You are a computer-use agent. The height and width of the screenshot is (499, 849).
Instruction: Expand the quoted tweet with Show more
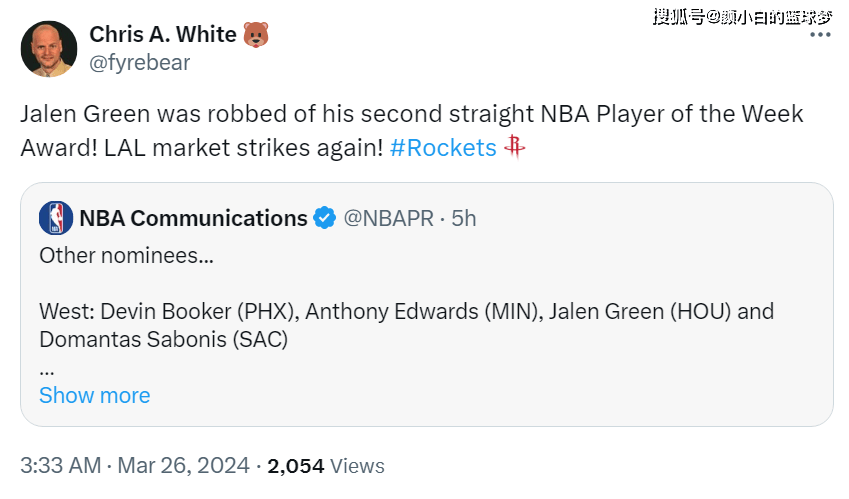pyautogui.click(x=94, y=395)
